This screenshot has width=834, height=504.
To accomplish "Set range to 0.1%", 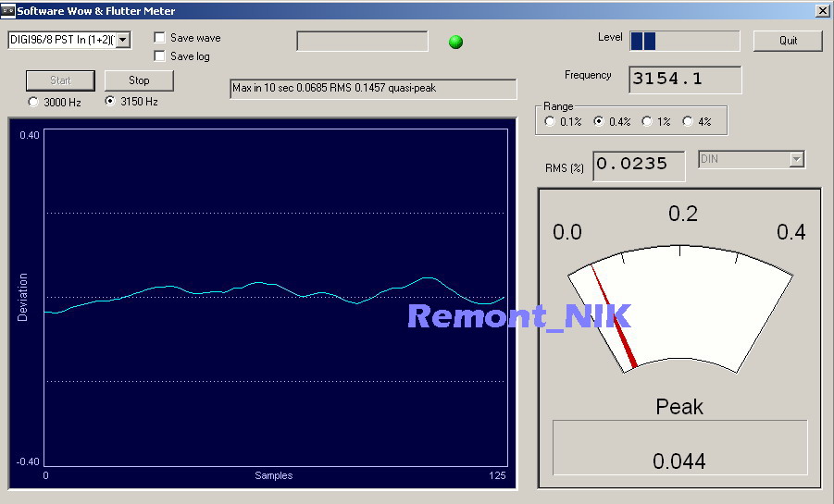I will click(x=551, y=121).
